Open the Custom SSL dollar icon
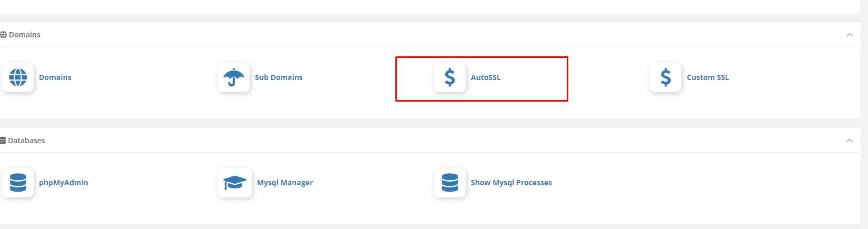This screenshot has width=868, height=229. tap(666, 77)
